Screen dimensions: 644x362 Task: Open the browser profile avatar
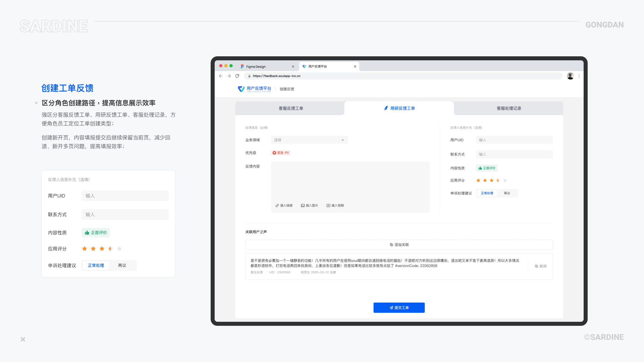(x=571, y=76)
